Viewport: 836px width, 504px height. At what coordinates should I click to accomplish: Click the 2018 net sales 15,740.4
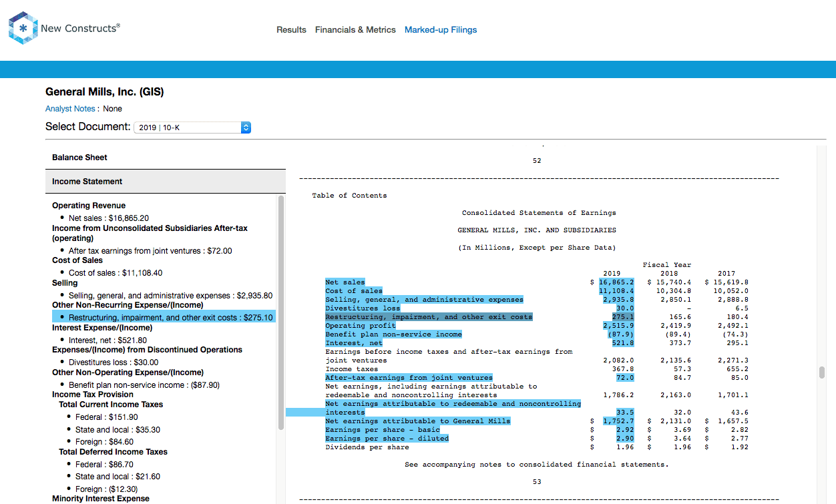(x=673, y=282)
